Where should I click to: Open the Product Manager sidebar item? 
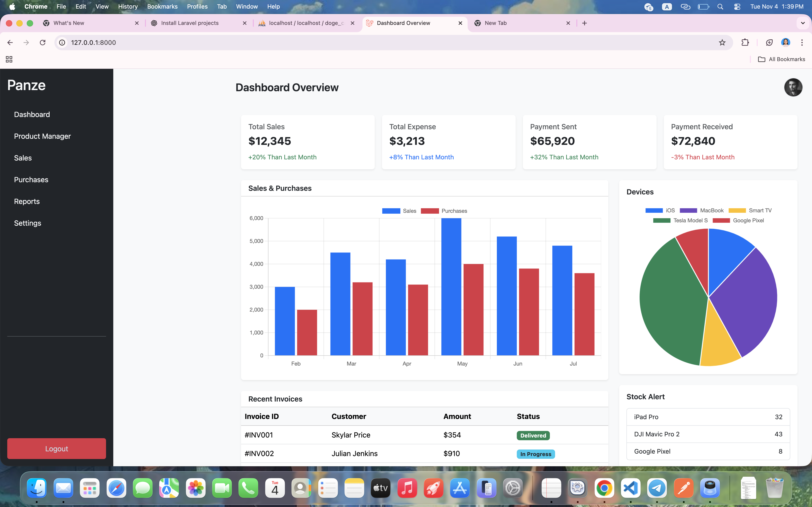(x=42, y=136)
